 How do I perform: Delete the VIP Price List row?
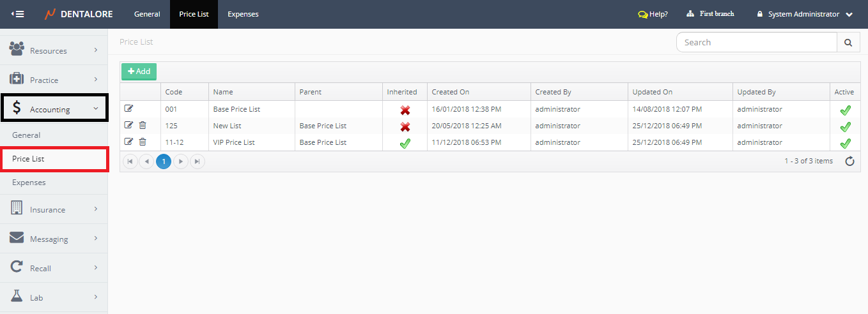[143, 142]
